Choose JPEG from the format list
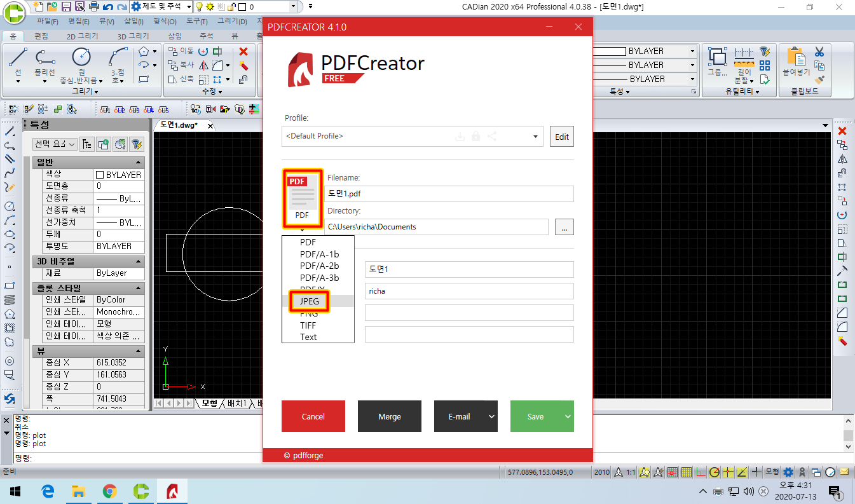 309,301
